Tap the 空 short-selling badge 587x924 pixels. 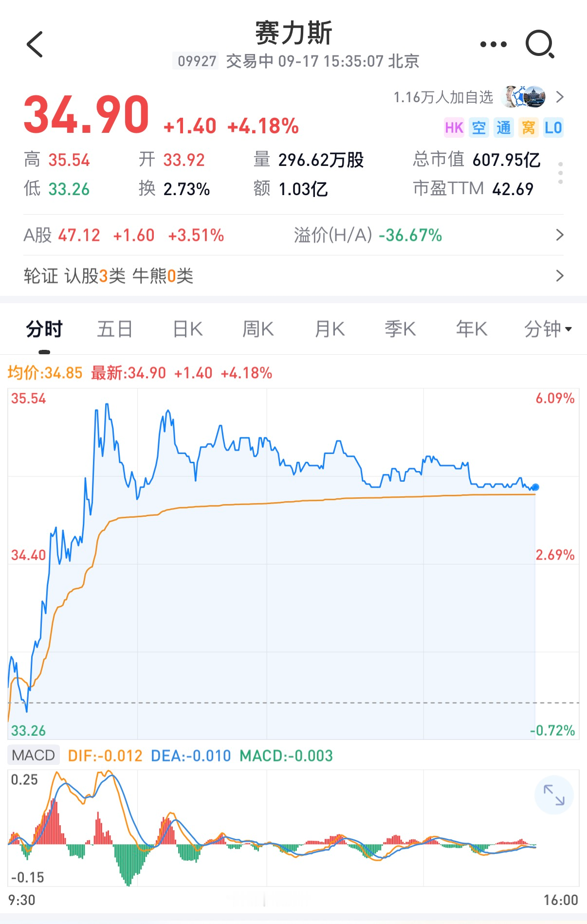click(x=479, y=127)
